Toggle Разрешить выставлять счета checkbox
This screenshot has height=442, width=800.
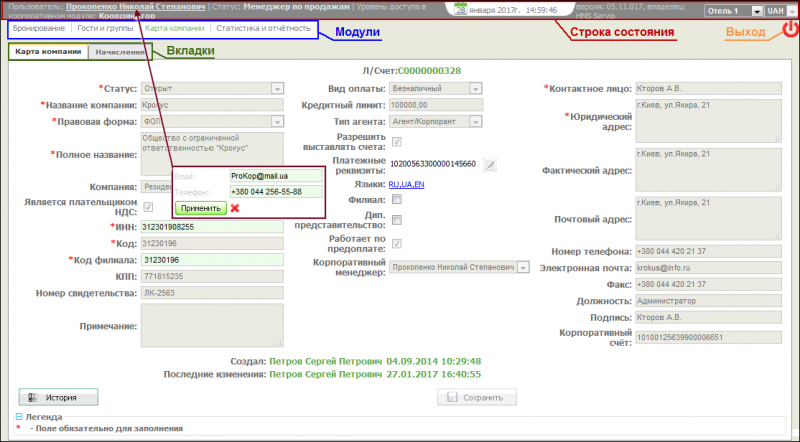click(396, 142)
